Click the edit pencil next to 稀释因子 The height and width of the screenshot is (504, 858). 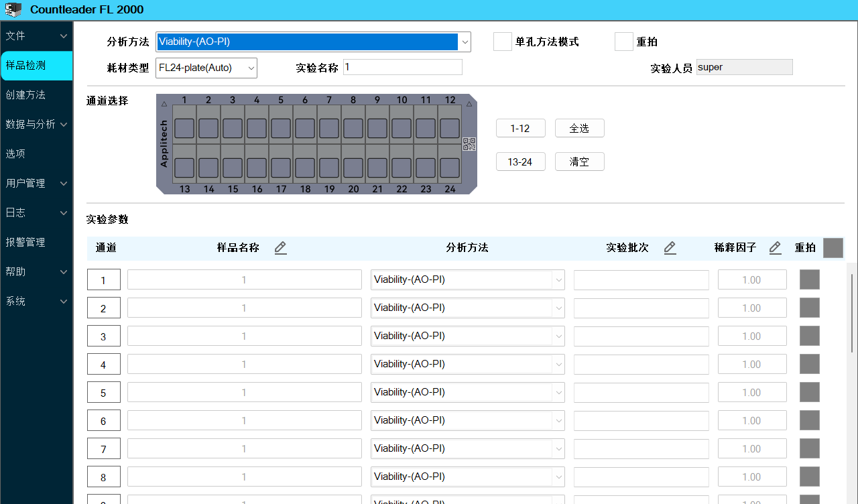(776, 248)
